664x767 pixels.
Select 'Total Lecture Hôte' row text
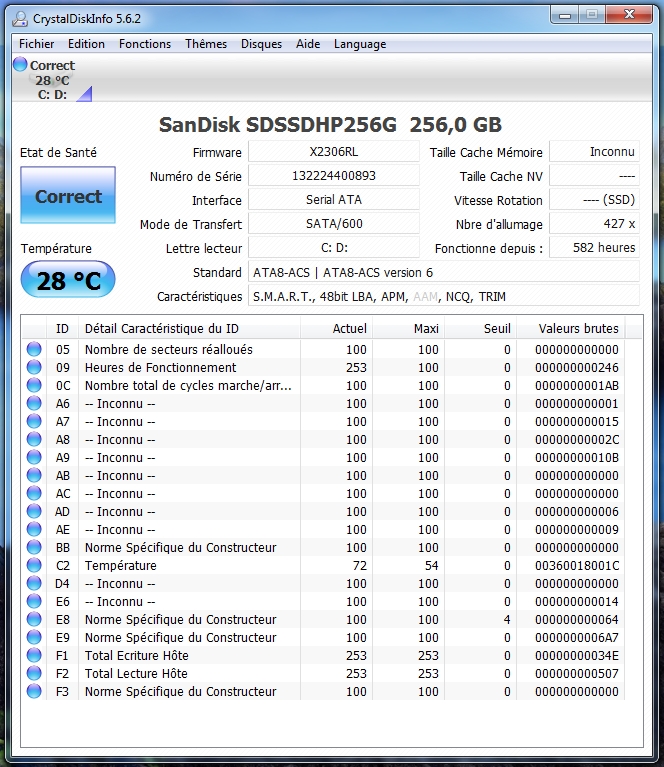coord(136,674)
